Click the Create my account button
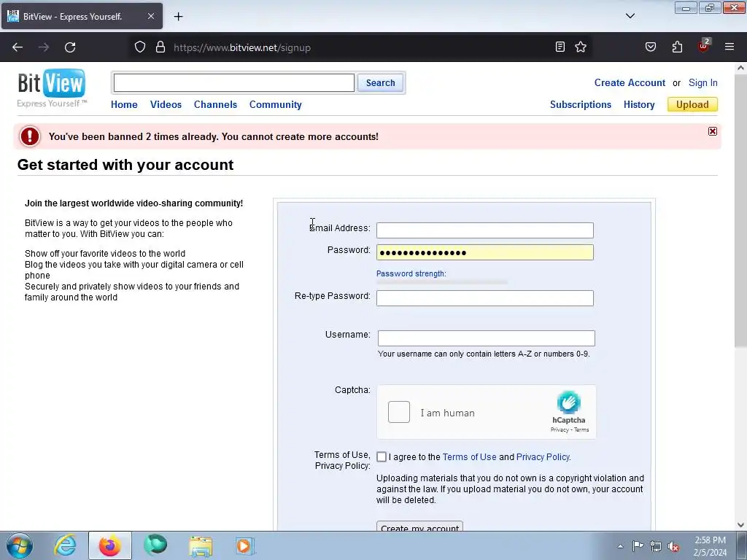Screen dimensions: 747x560 pos(419,526)
